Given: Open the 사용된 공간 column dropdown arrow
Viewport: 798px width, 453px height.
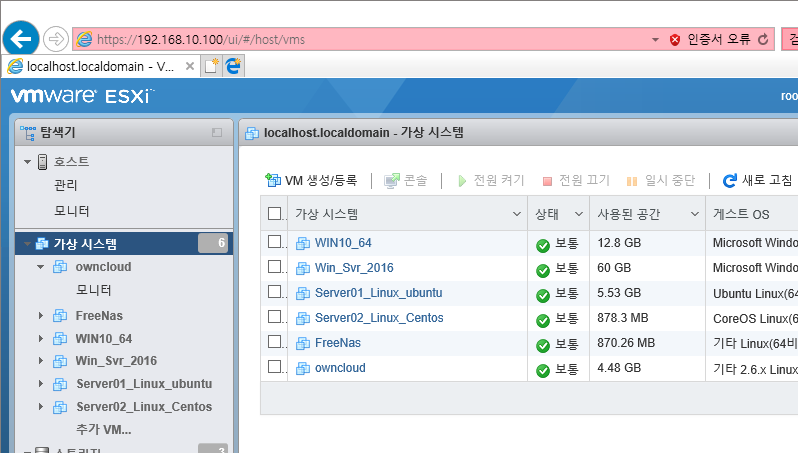Looking at the screenshot, I should coord(695,214).
